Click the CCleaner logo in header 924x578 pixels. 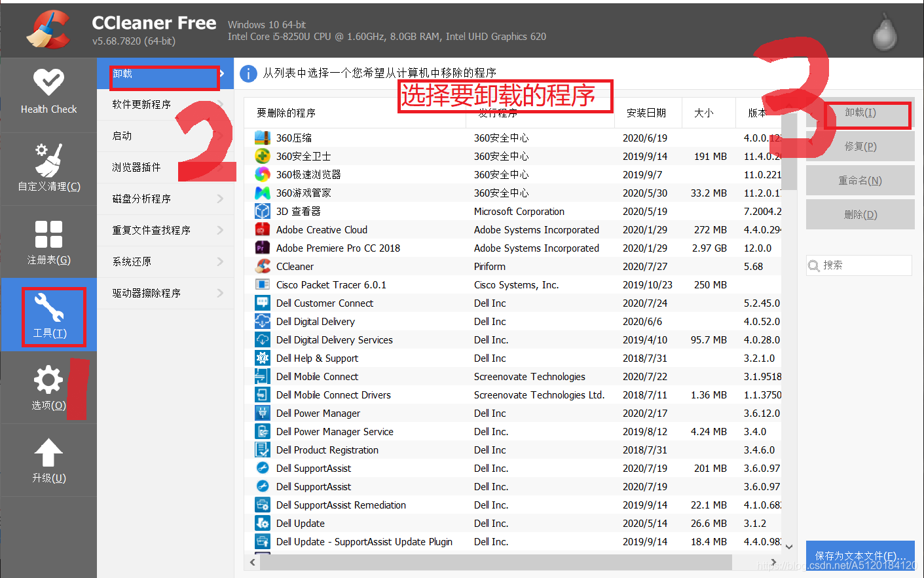(48, 29)
